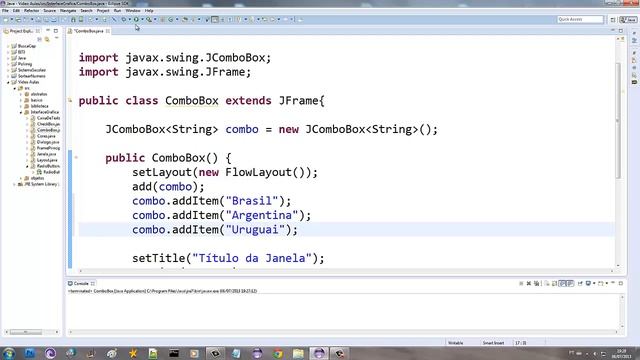Viewport: 640px width, 360px height.
Task: Click the Smart Insert status bar entry
Action: coord(493,343)
